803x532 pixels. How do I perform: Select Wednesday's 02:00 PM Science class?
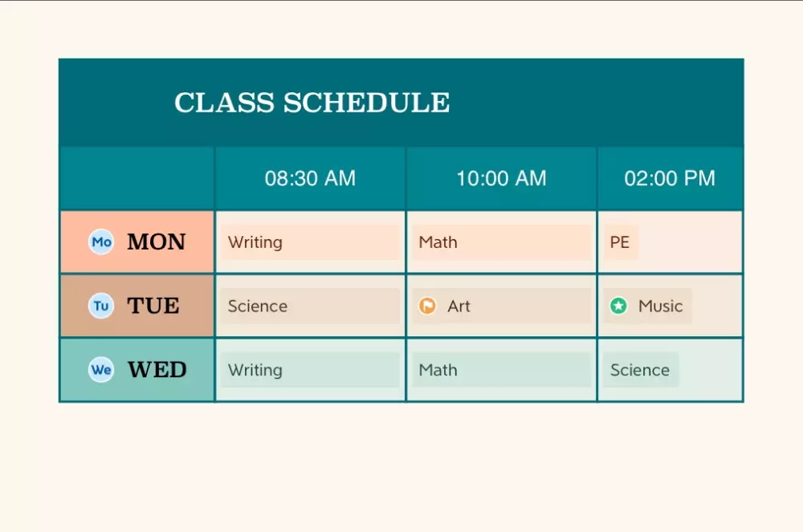640,371
